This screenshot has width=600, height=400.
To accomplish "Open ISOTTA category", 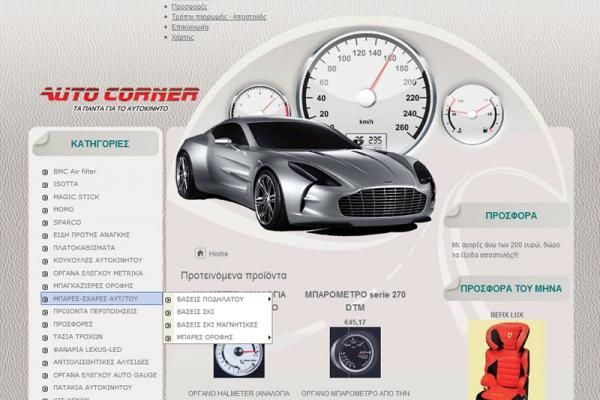I will pos(66,184).
